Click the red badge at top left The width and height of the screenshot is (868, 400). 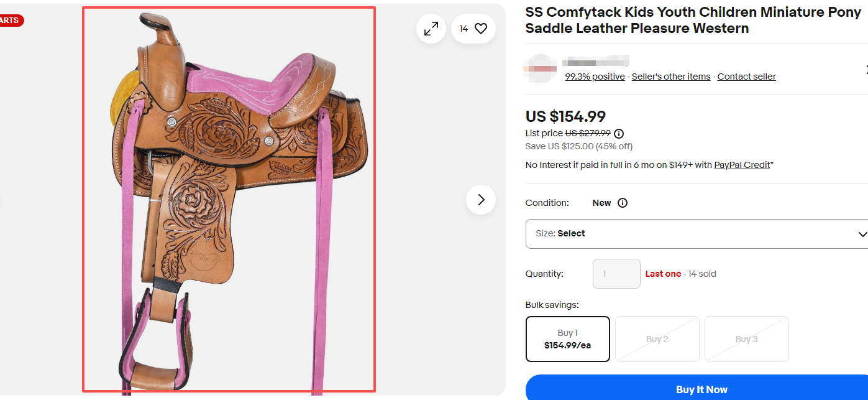11,21
